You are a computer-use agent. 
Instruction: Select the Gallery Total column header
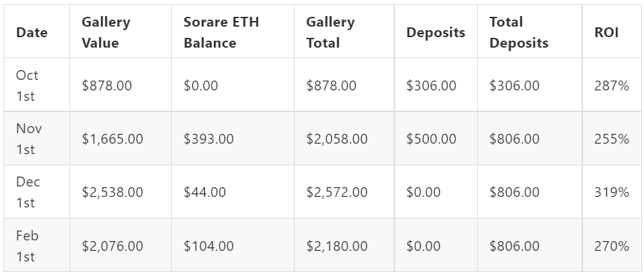pos(344,32)
